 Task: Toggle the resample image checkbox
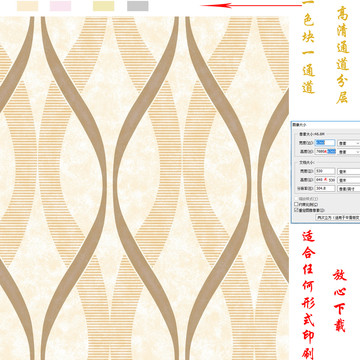(x=296, y=210)
